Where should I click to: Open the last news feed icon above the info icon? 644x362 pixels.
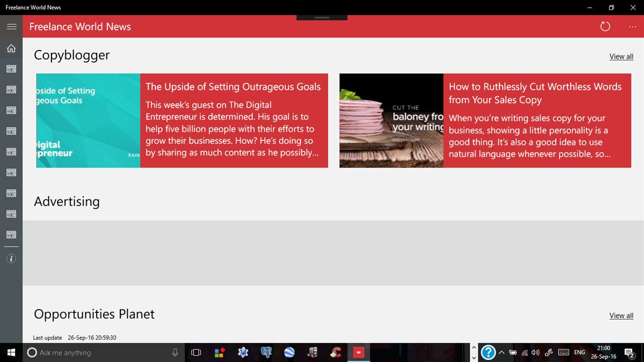[11, 235]
